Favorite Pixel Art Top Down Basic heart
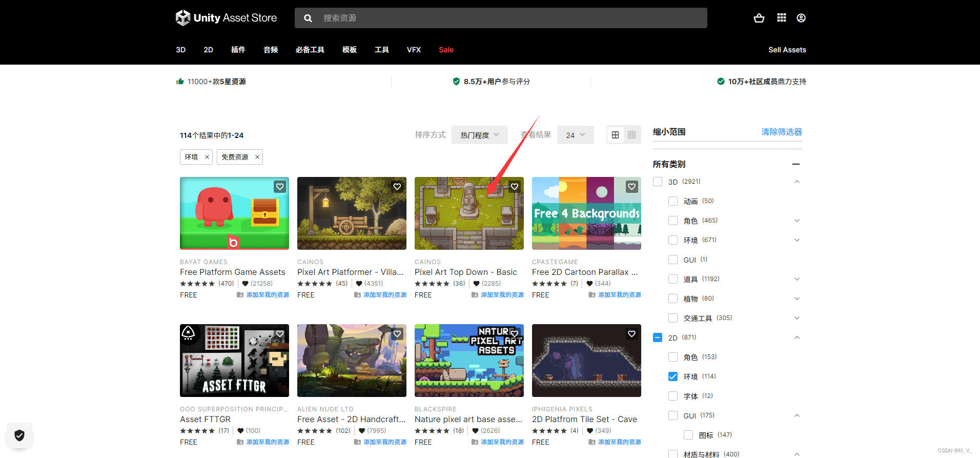Image resolution: width=980 pixels, height=458 pixels. coord(515,187)
